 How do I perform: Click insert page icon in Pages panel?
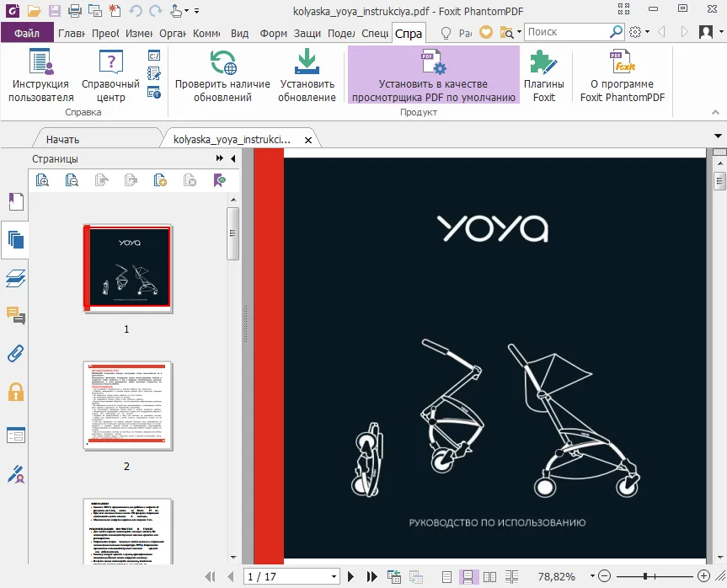coord(160,180)
